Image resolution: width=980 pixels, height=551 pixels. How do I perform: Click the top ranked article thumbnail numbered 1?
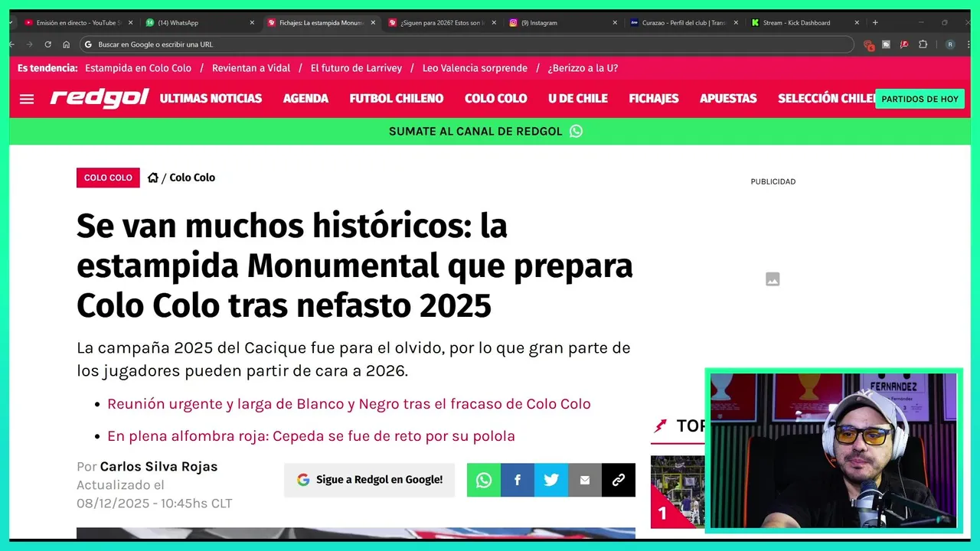click(678, 492)
